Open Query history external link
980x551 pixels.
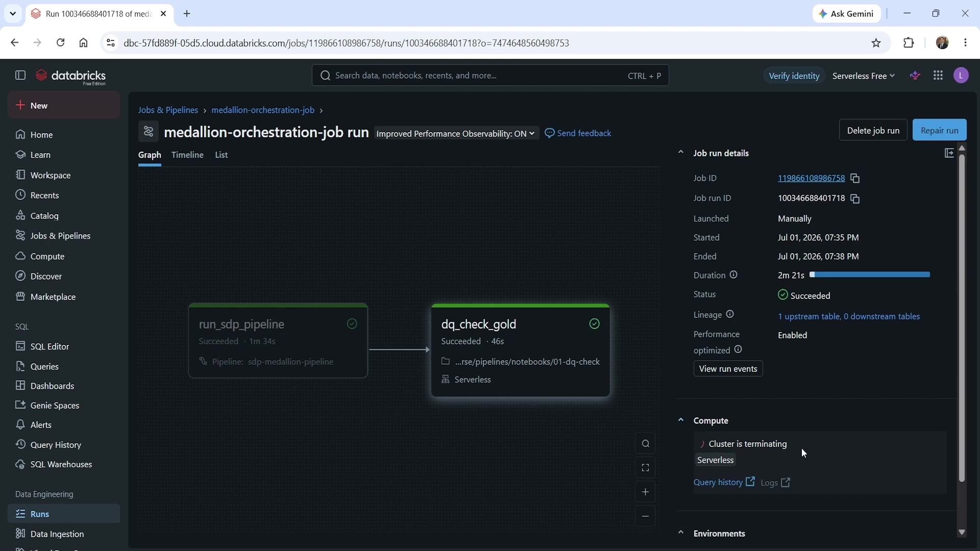click(x=724, y=483)
